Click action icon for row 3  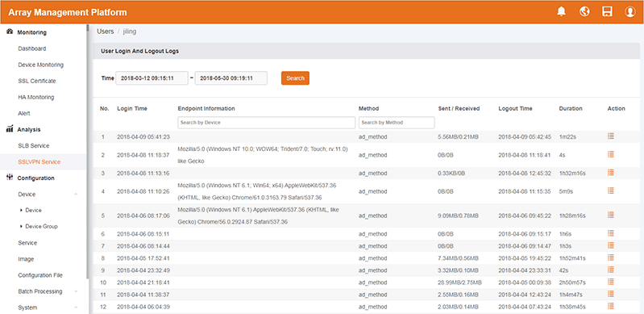click(611, 173)
